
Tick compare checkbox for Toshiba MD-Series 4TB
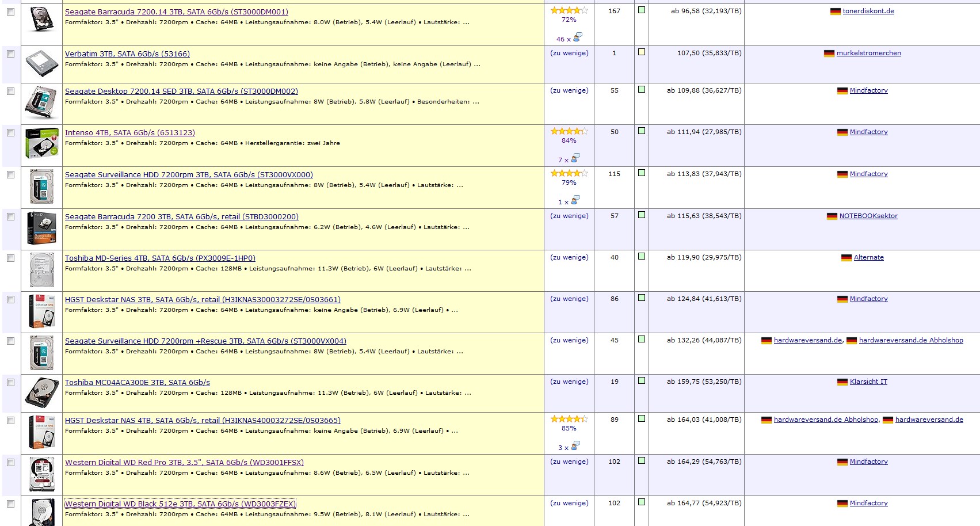pyautogui.click(x=10, y=258)
